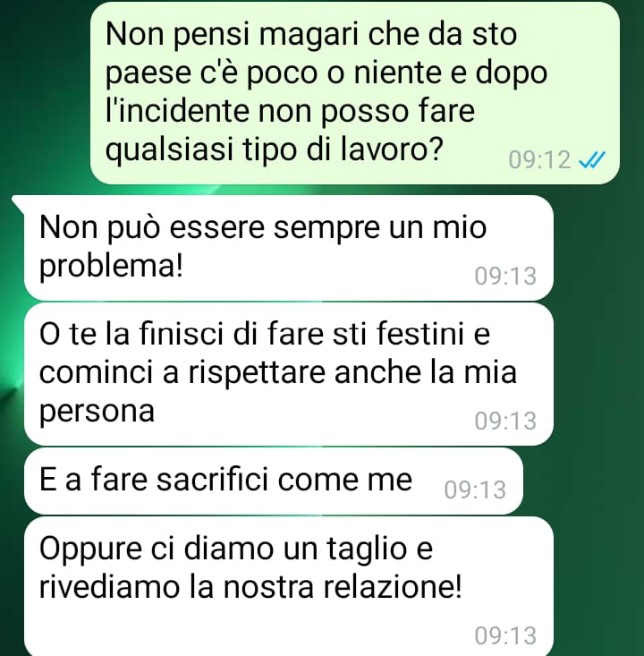
Task: Tap the blue double-check read receipt icon
Action: coord(592,160)
